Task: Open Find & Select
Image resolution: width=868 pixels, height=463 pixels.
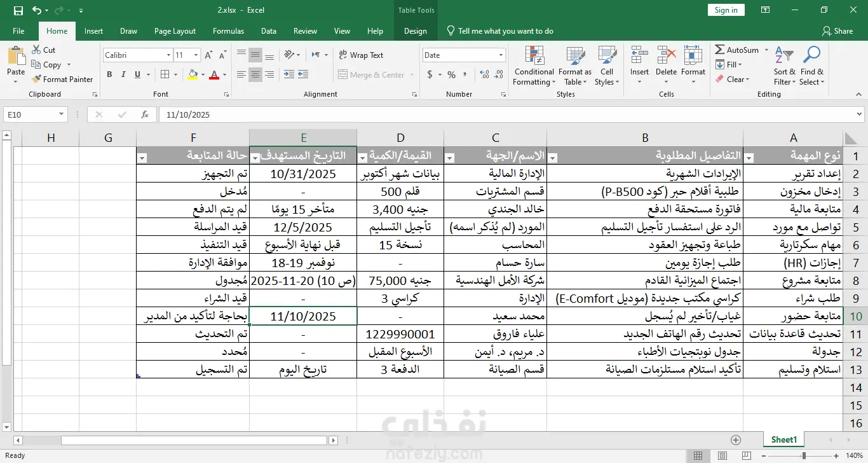Action: coord(812,66)
